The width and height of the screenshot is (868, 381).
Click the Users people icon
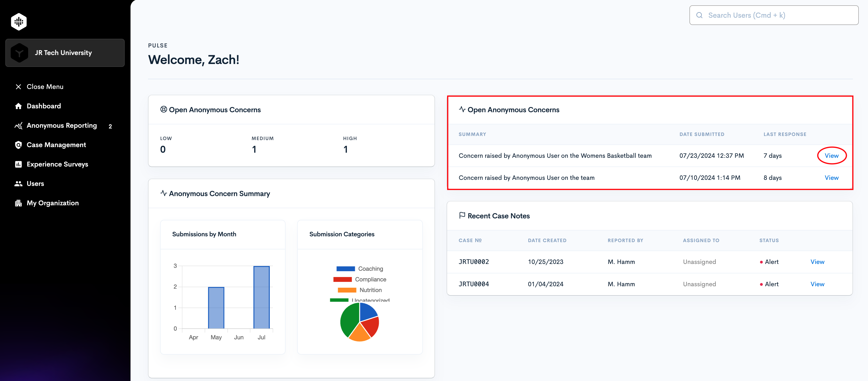18,183
